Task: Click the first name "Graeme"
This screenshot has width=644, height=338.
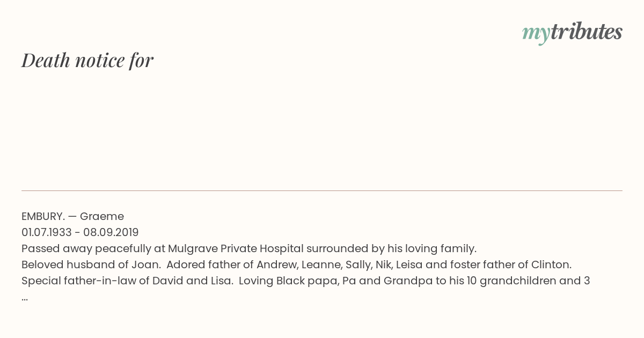Action: click(x=102, y=216)
